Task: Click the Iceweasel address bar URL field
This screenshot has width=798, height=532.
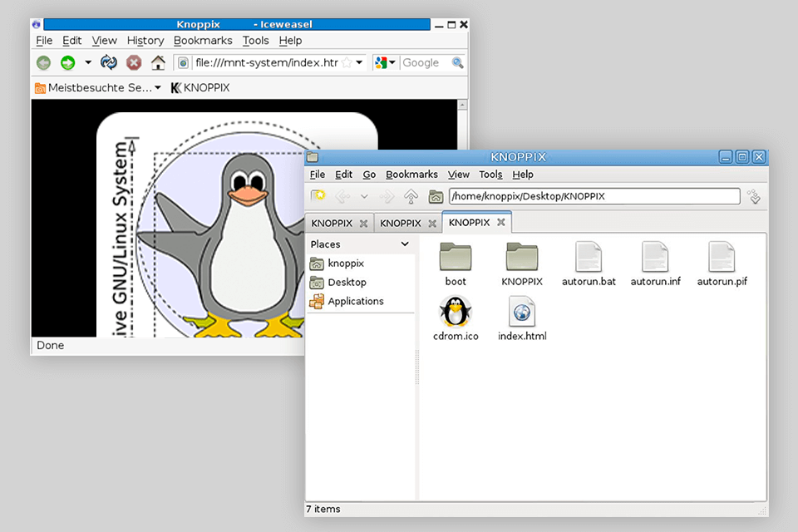Action: tap(266, 62)
